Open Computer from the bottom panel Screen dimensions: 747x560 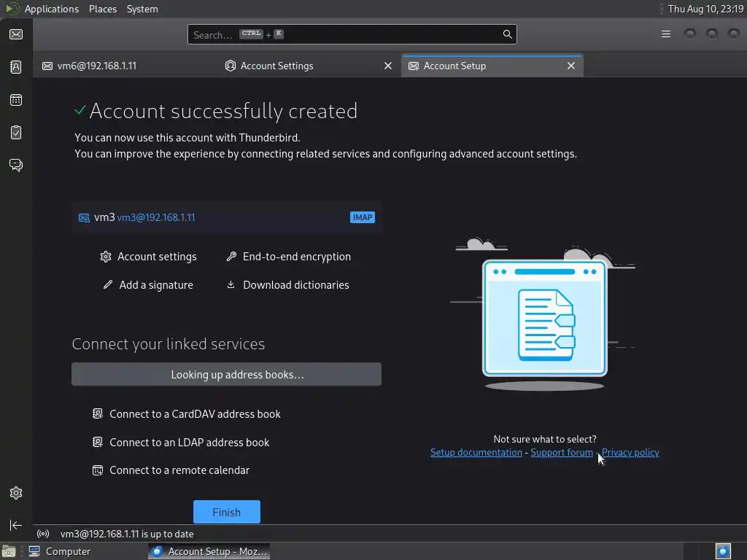[60, 551]
